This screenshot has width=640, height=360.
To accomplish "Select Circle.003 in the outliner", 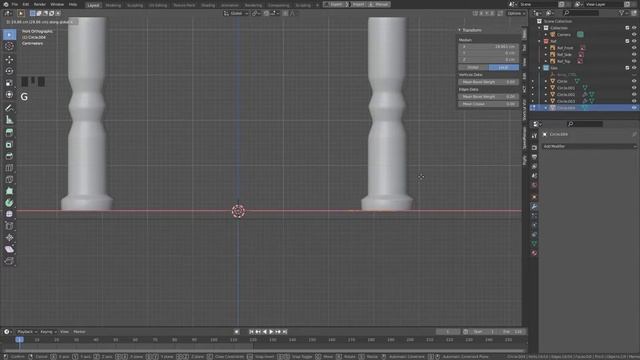I will [x=566, y=101].
